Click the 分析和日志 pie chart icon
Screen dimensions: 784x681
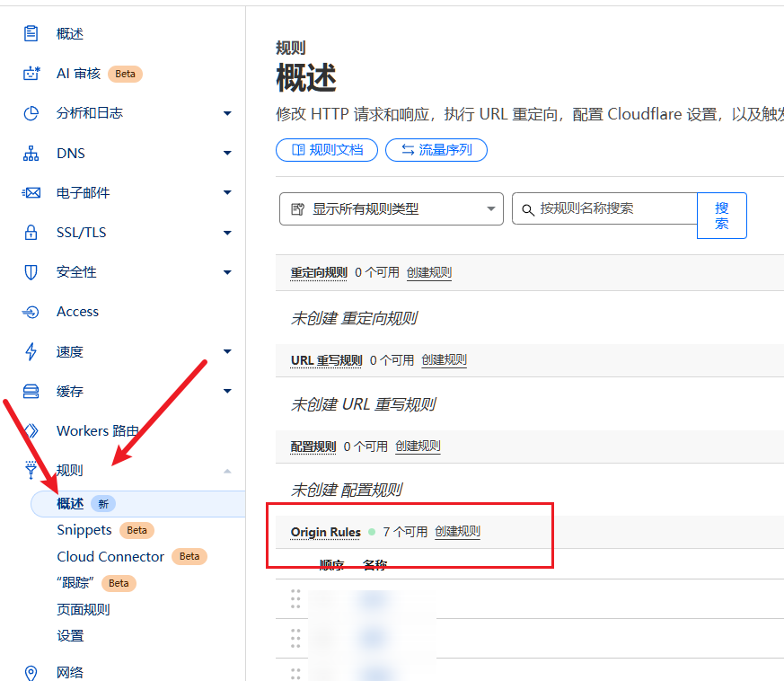pyautogui.click(x=31, y=113)
